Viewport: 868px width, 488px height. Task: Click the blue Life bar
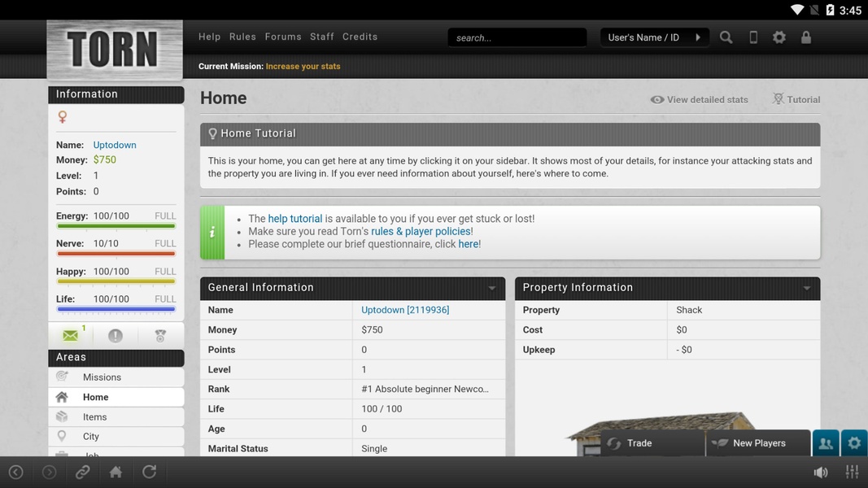[116, 309]
